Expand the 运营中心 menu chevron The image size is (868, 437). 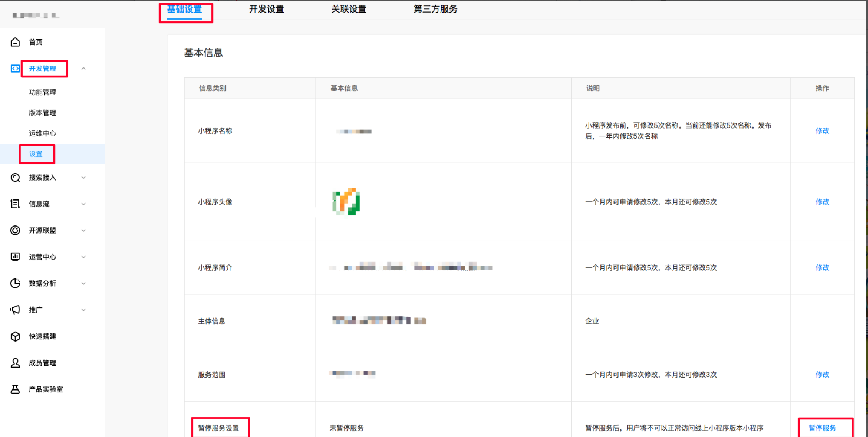[x=84, y=257]
